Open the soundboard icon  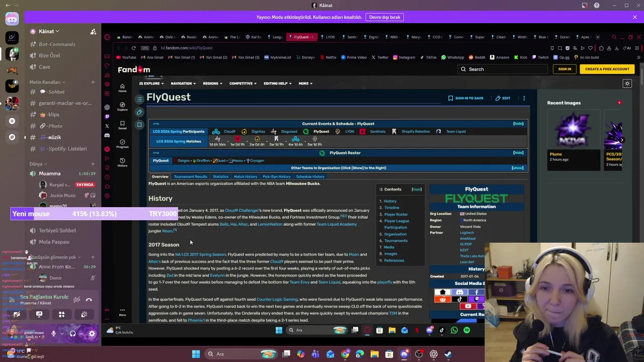(x=84, y=314)
